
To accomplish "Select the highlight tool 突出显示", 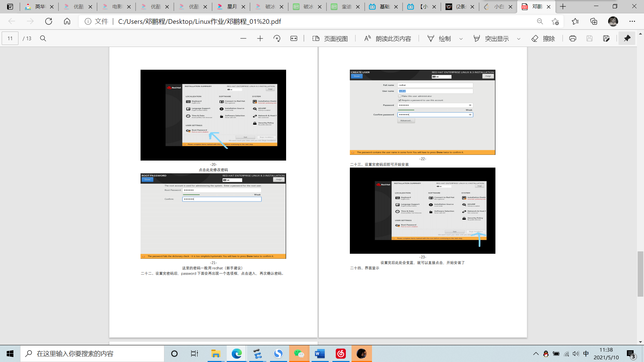I will tap(491, 39).
